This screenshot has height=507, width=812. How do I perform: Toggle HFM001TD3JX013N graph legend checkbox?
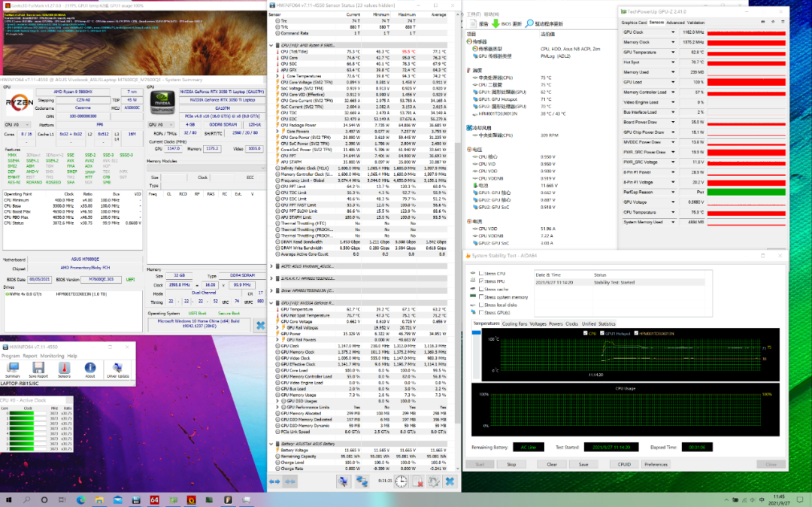click(636, 333)
